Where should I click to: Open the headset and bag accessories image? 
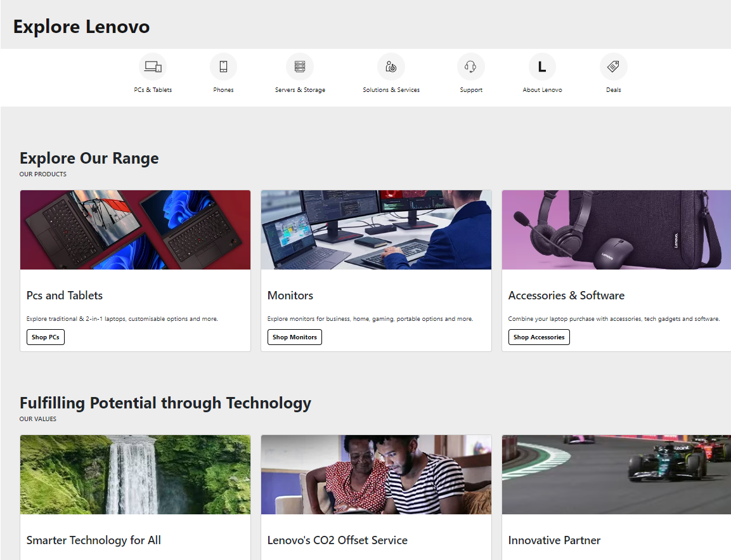(616, 230)
